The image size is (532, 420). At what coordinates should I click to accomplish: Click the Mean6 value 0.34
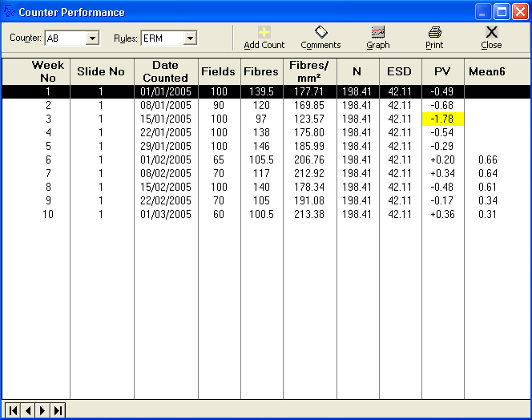[x=488, y=200]
